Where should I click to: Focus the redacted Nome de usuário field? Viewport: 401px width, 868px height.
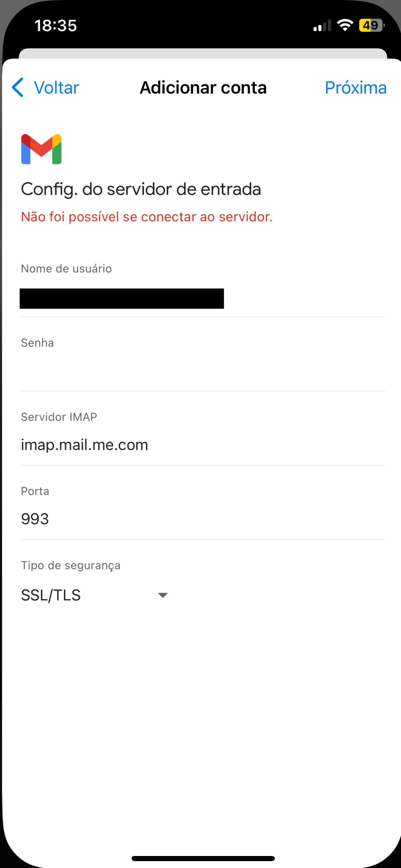122,299
